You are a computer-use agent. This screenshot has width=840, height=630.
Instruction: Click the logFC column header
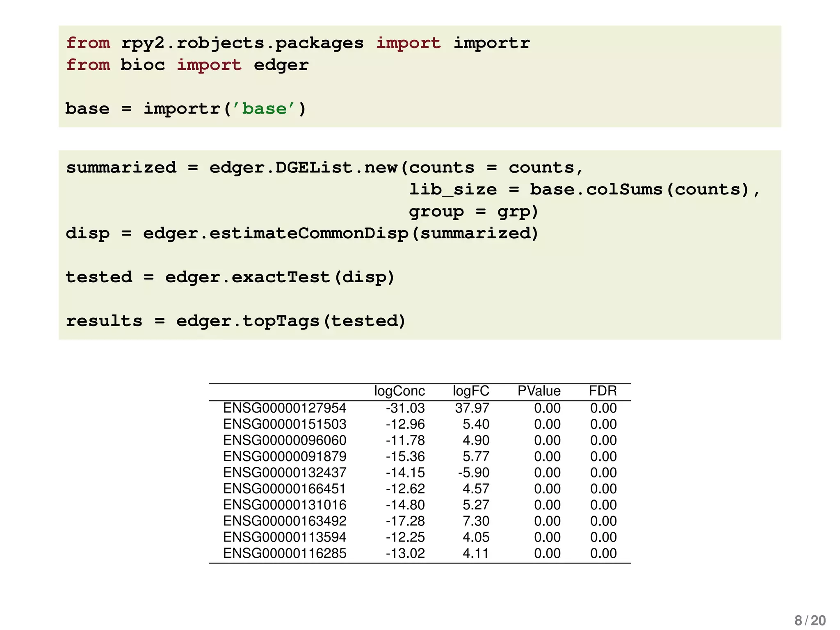[x=471, y=391]
